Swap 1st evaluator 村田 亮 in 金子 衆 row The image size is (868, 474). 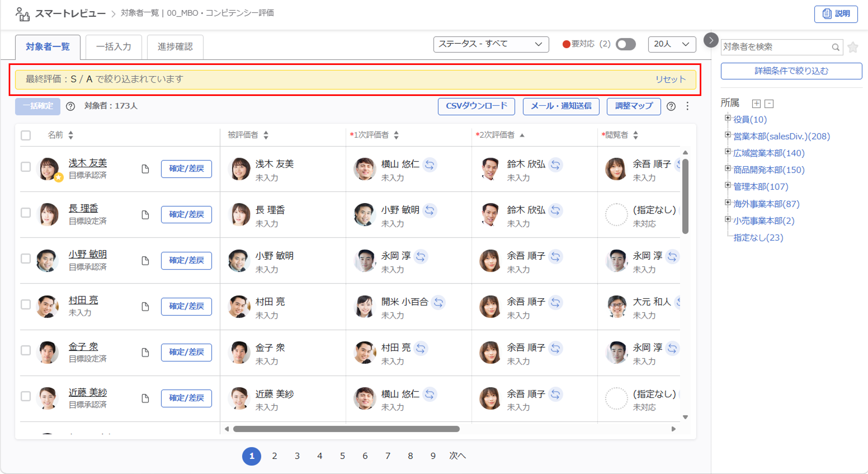pyautogui.click(x=421, y=348)
